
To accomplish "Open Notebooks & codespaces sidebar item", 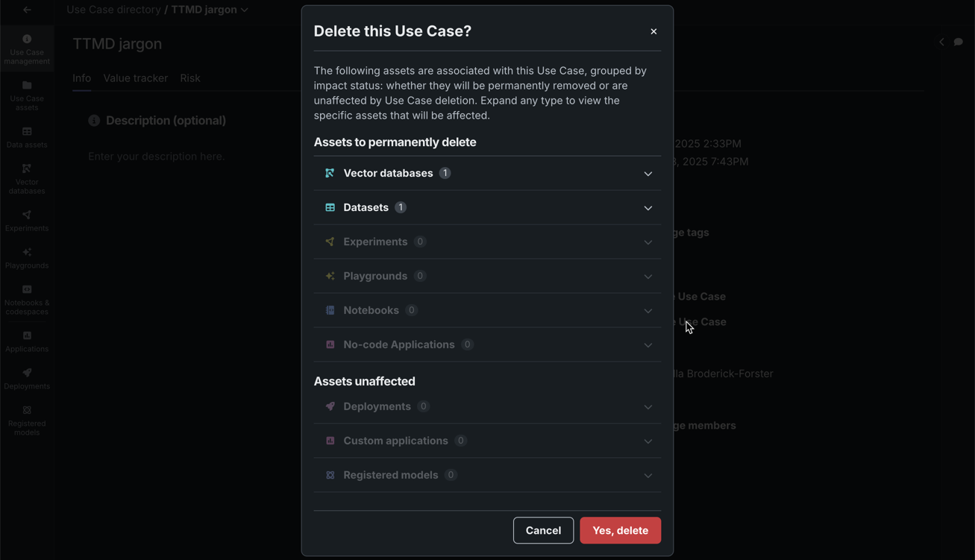I will click(x=27, y=300).
